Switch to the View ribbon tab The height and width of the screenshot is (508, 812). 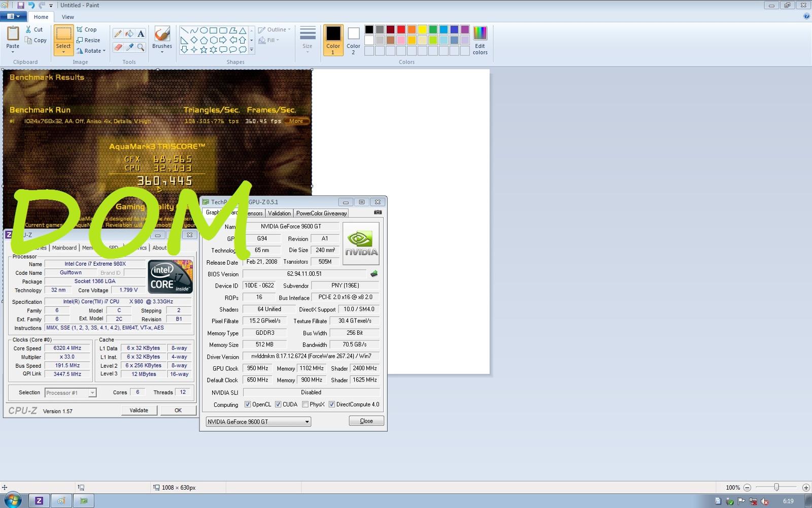(68, 17)
